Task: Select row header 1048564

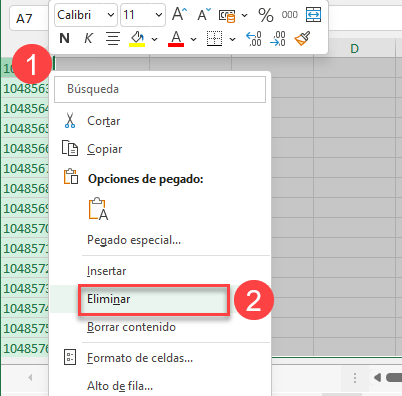Action: 25,109
